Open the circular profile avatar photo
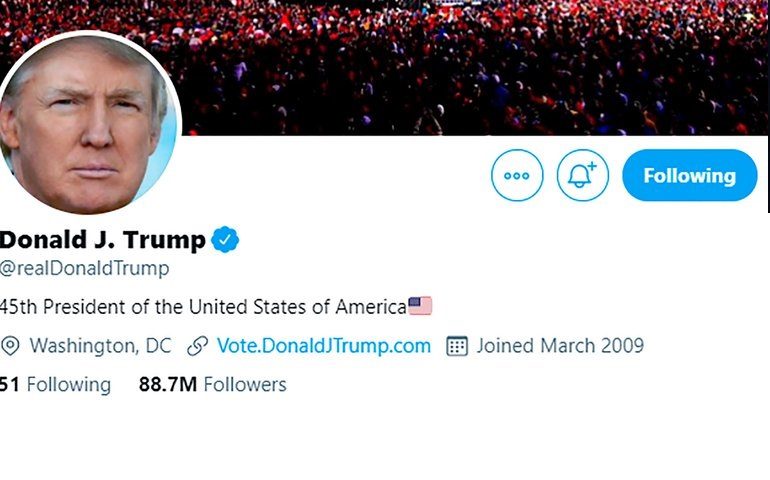Viewport: 770px width, 480px height. click(89, 123)
